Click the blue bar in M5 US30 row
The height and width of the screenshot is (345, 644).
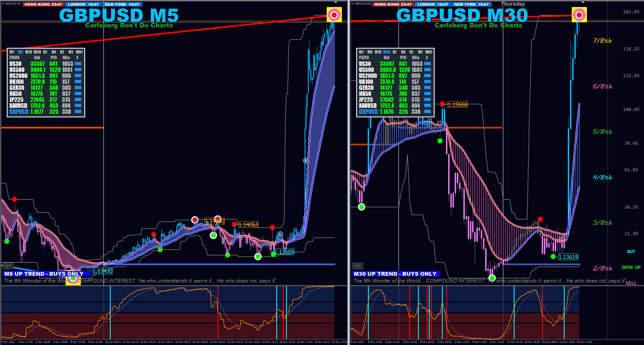(78, 64)
